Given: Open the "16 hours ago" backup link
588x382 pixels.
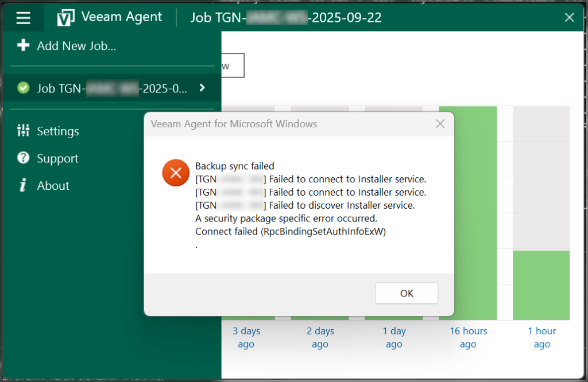Looking at the screenshot, I should 468,337.
